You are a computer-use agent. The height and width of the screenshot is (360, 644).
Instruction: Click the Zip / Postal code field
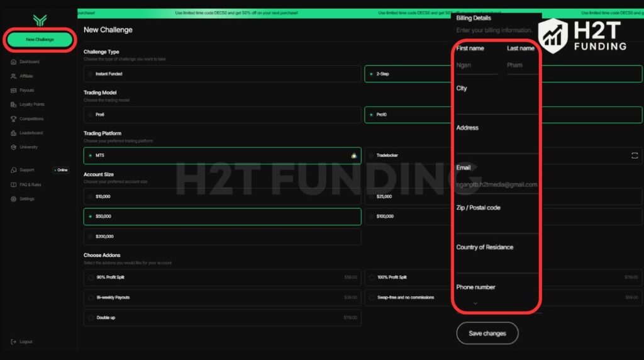497,224
